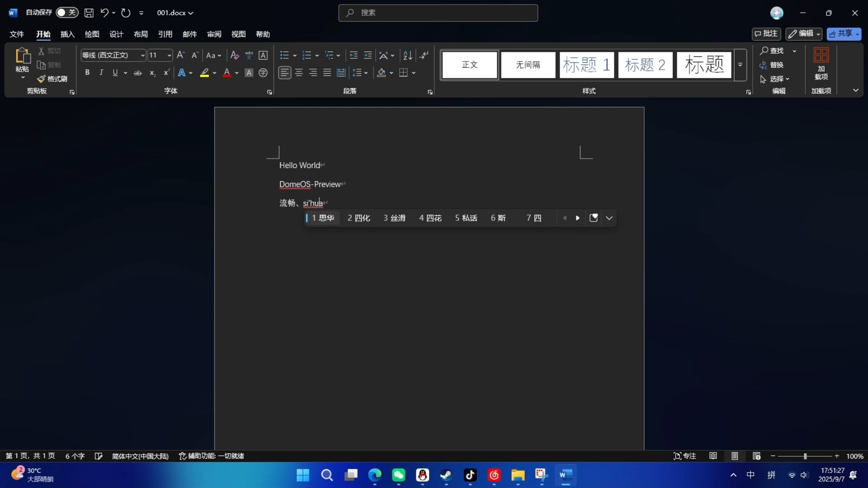
Task: Click the character shading icon
Action: pyautogui.click(x=249, y=73)
